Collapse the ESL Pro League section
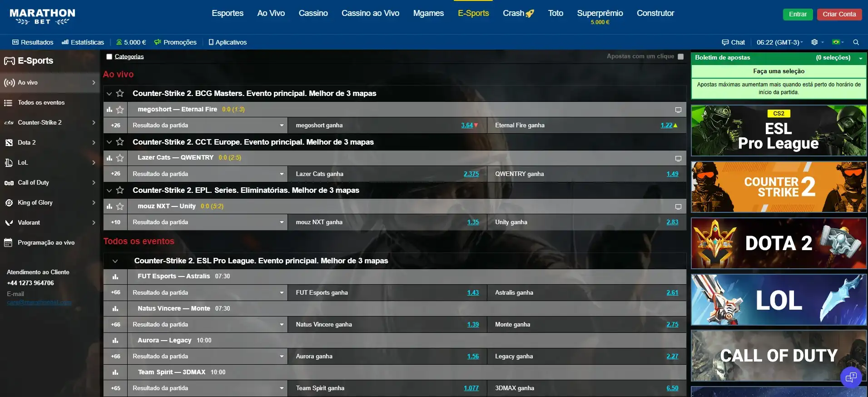 pyautogui.click(x=115, y=261)
